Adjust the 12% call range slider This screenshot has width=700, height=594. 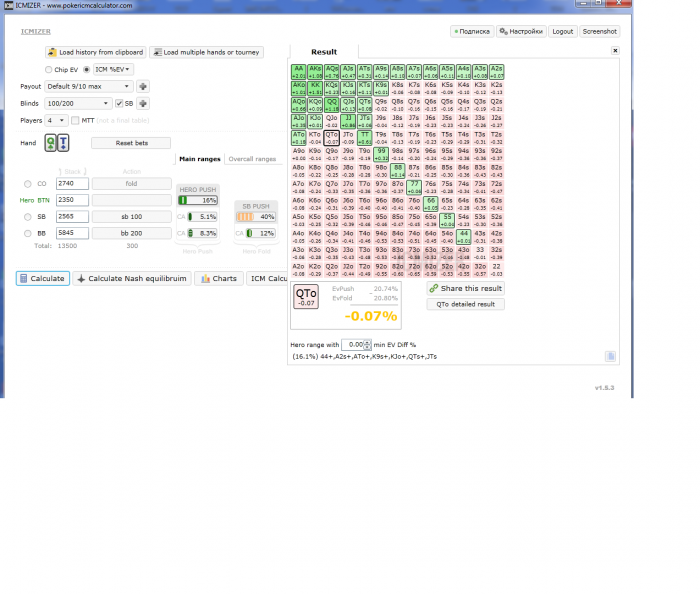pyautogui.click(x=260, y=233)
